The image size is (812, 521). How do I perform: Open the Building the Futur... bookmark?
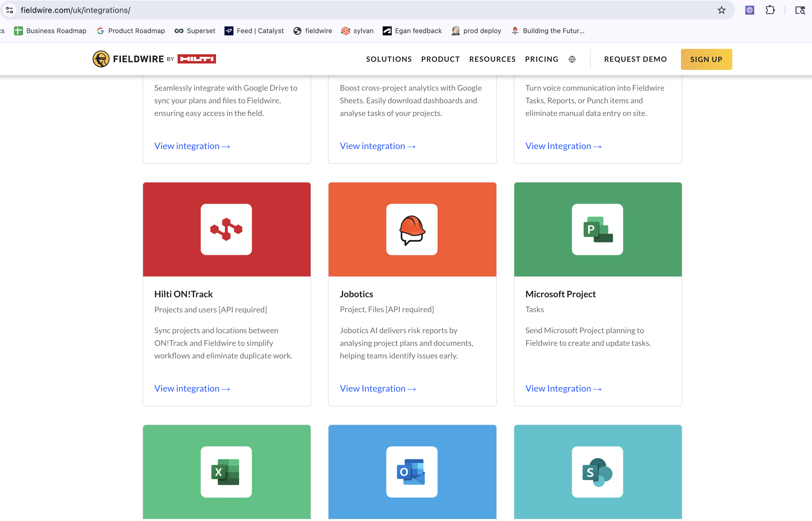[x=548, y=31]
